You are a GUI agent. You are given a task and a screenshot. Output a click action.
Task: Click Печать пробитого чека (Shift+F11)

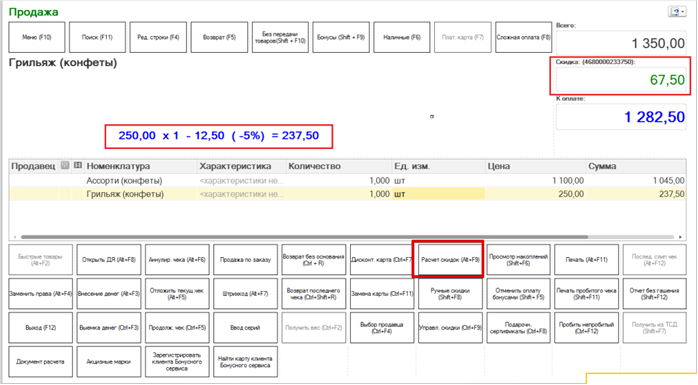pos(586,294)
